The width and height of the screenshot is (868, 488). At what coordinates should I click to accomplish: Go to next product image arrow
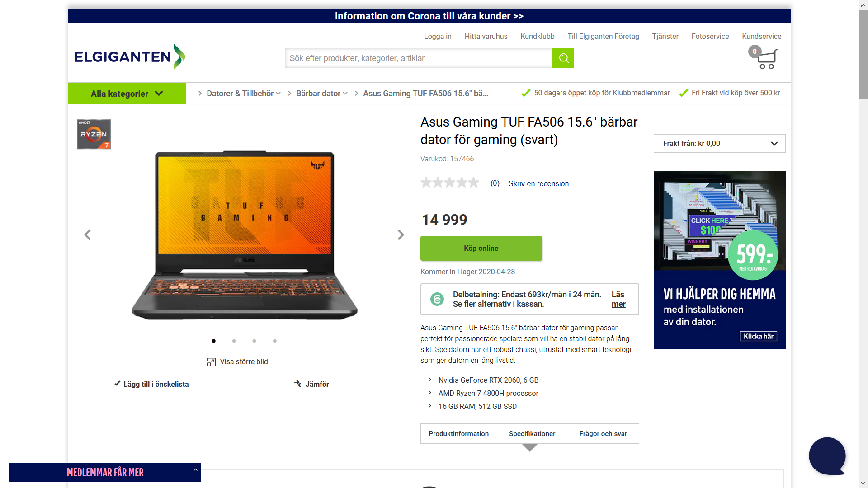401,235
